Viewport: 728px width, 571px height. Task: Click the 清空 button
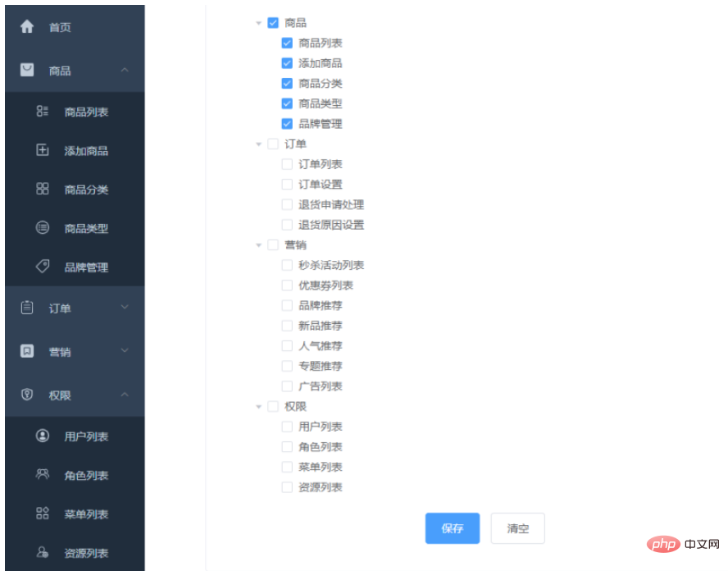tap(517, 528)
